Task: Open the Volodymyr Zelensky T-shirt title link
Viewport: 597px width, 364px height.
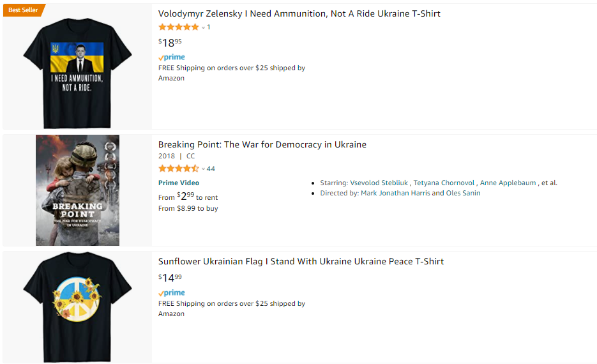Action: tap(299, 13)
